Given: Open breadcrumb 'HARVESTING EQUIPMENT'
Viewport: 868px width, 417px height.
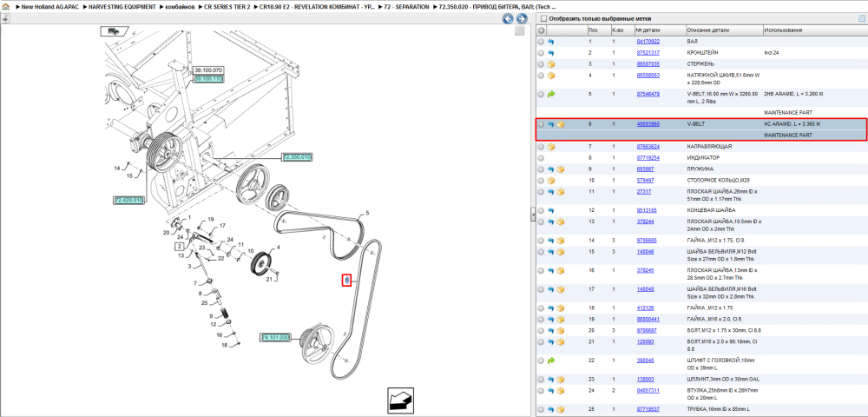Looking at the screenshot, I should click(x=122, y=6).
